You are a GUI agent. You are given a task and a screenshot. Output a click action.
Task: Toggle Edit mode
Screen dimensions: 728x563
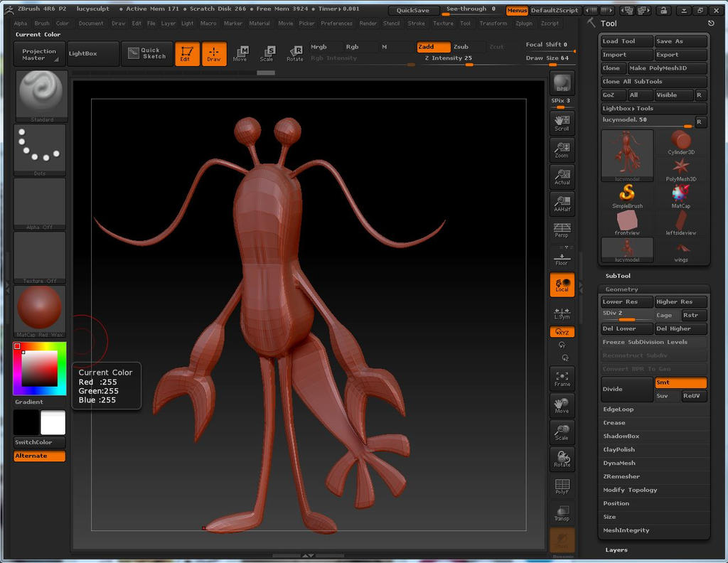(187, 53)
